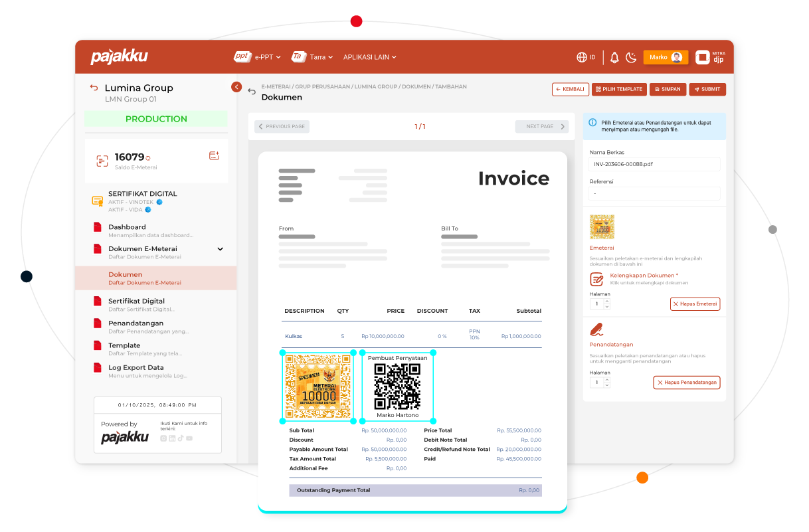Select the e-meterai 10000 stamp on invoice

(318, 387)
